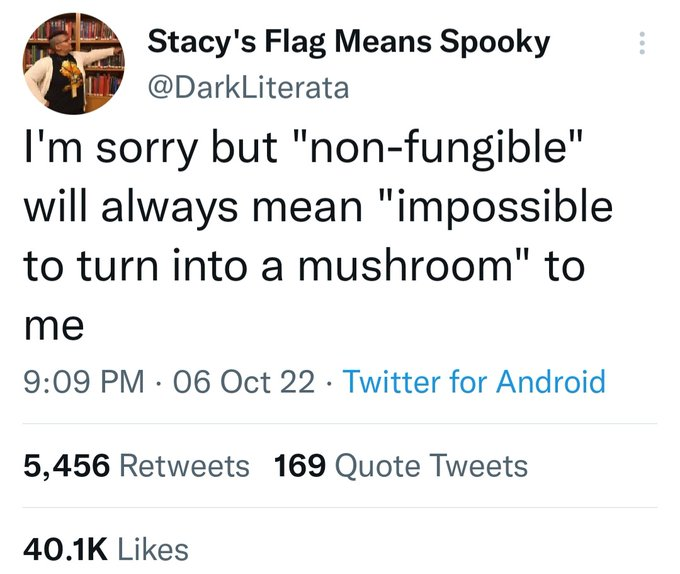Click the 5,456 retweet count number
The image size is (680, 574).
pyautogui.click(x=66, y=465)
